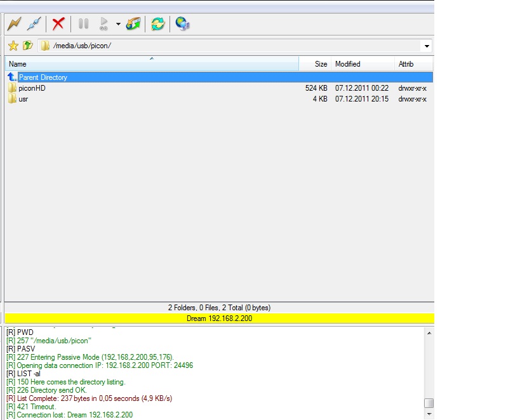Click the Bookmarks star icon

pos(13,46)
